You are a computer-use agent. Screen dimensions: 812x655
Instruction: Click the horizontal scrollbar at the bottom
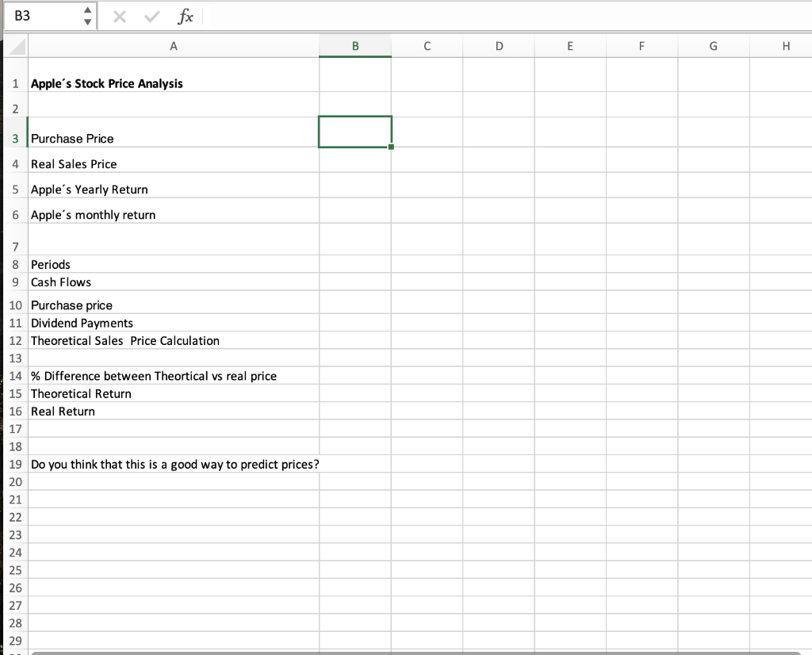tap(416, 653)
